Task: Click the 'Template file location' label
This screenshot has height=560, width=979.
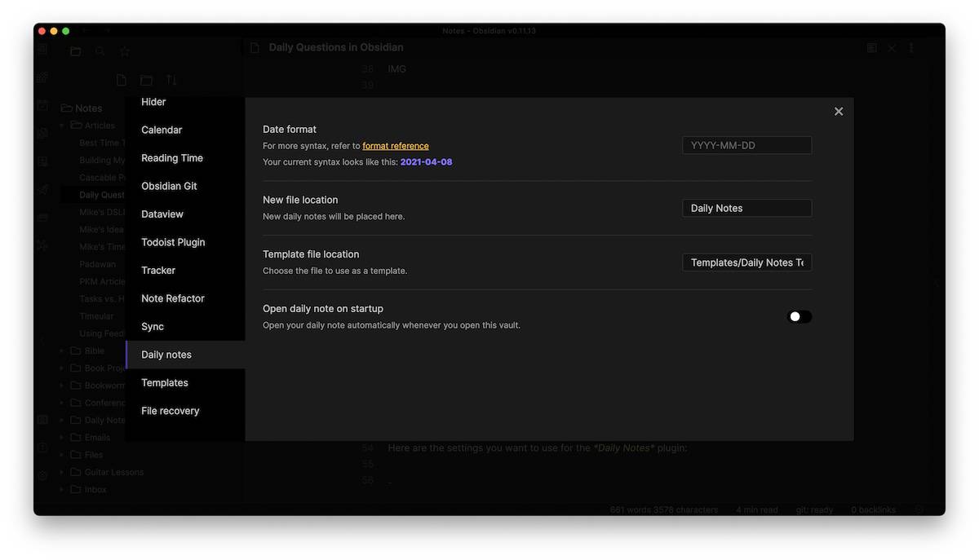Action: point(311,254)
